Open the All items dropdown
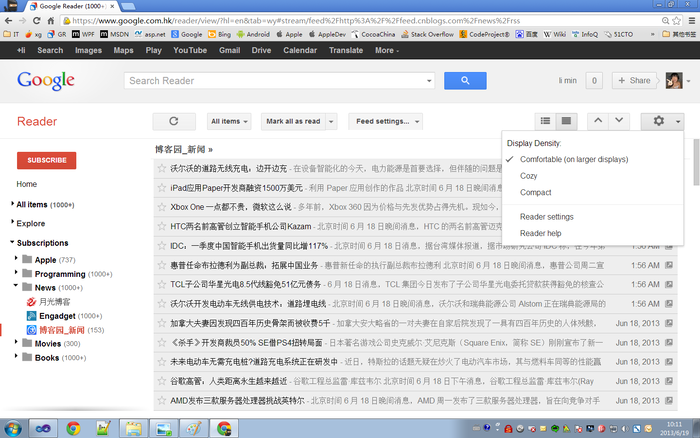Viewport: 700px width, 438px height. point(229,121)
